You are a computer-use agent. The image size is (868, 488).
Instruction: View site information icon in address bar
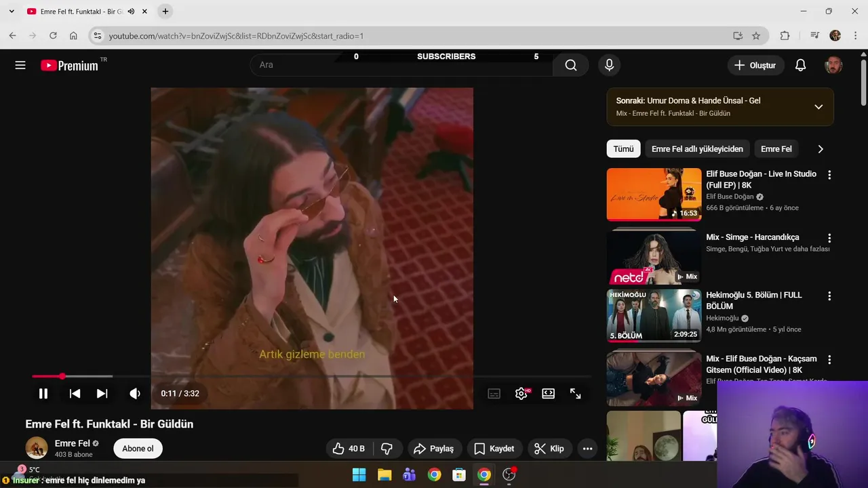click(98, 36)
